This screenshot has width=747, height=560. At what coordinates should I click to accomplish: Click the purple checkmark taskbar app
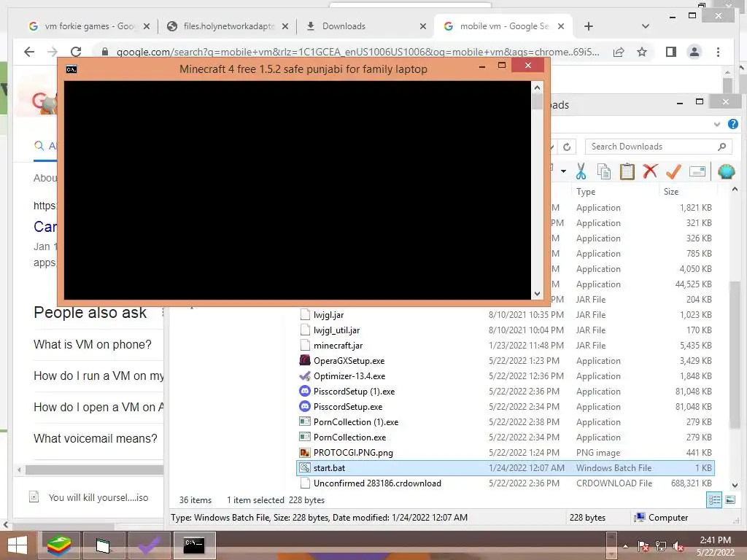coord(149,545)
